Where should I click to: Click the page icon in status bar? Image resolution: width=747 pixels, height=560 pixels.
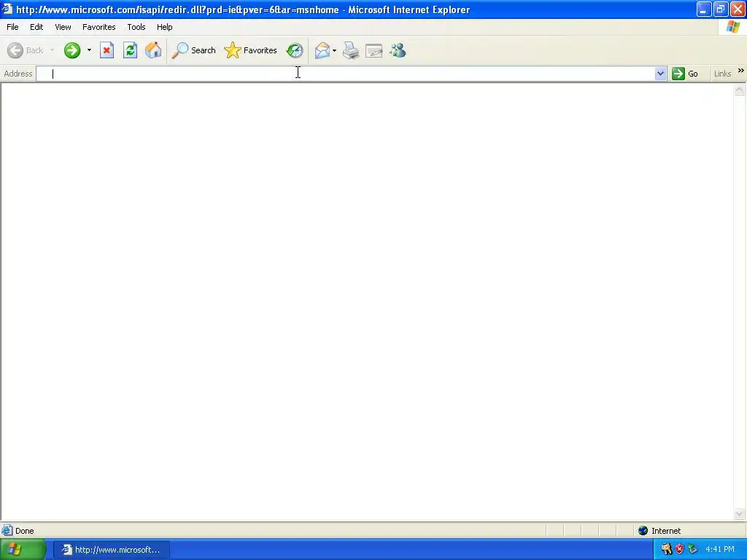click(x=7, y=531)
